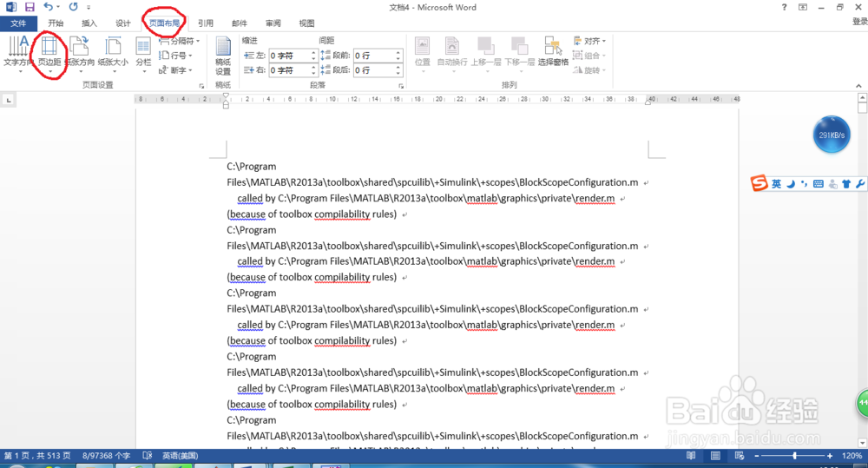This screenshot has height=468, width=868.
Task: Click the vertical scrollbar down arrow
Action: coord(862,443)
